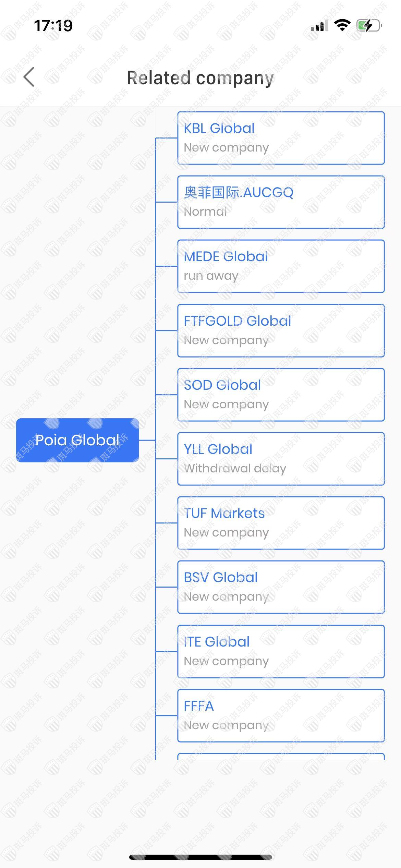Select SOD Global company node
The width and height of the screenshot is (401, 868).
pyautogui.click(x=281, y=395)
